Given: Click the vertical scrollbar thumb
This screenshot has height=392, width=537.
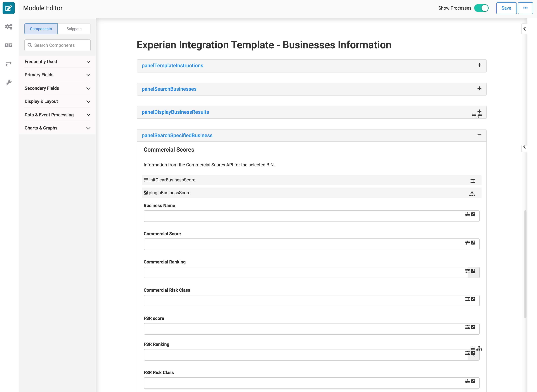Looking at the screenshot, I should (525, 264).
